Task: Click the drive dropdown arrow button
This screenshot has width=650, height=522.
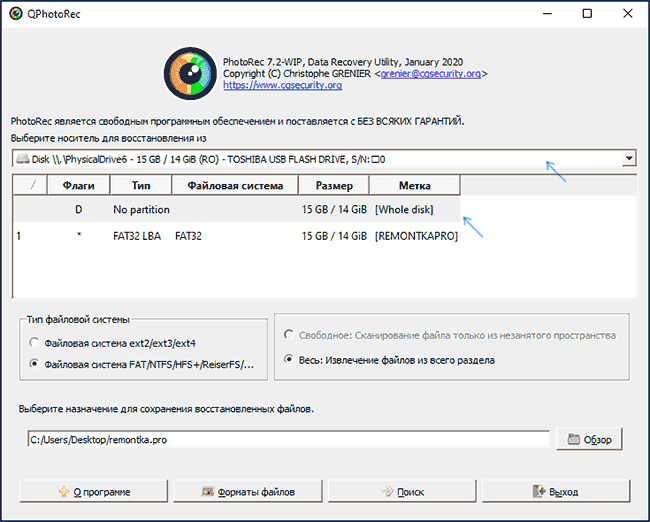Action: [629, 158]
